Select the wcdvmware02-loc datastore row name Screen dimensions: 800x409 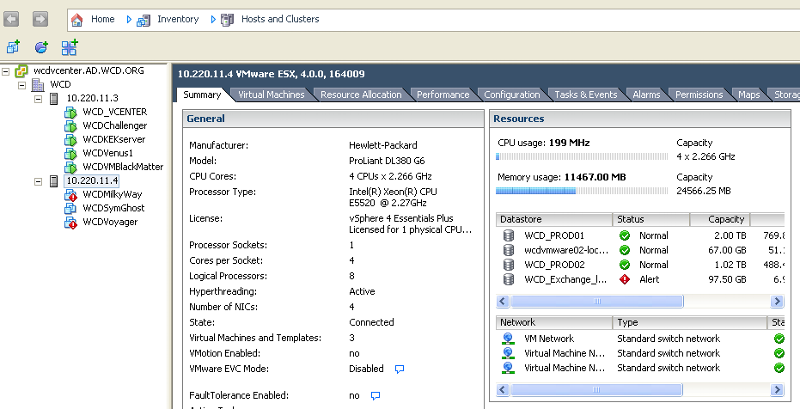click(x=565, y=250)
